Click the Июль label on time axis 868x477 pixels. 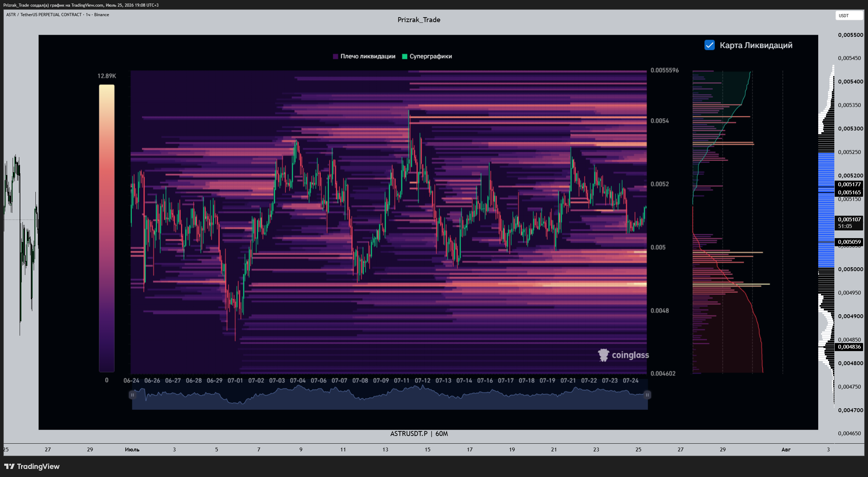(132, 450)
